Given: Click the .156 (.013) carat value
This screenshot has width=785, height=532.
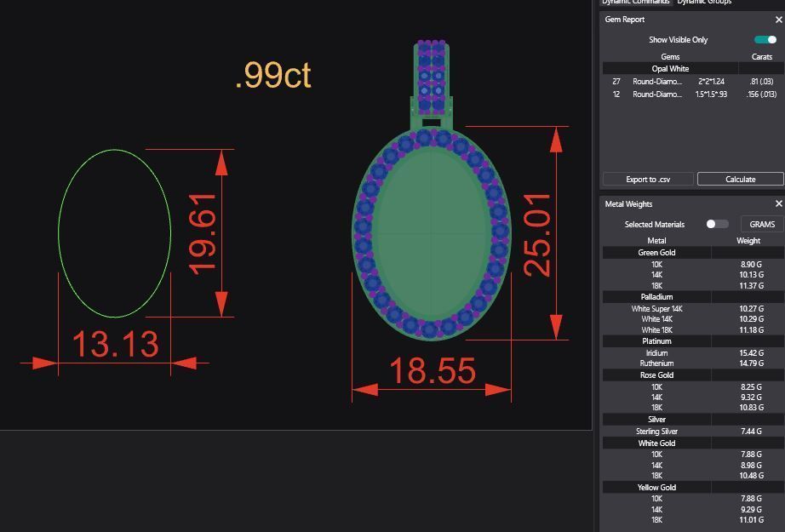Looking at the screenshot, I should [761, 94].
